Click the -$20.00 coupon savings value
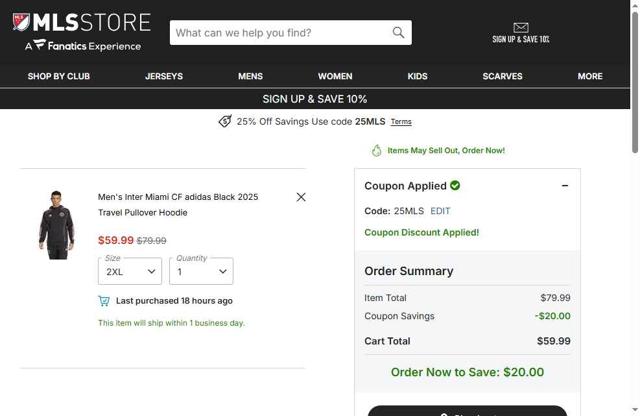This screenshot has height=416, width=640. click(x=553, y=316)
